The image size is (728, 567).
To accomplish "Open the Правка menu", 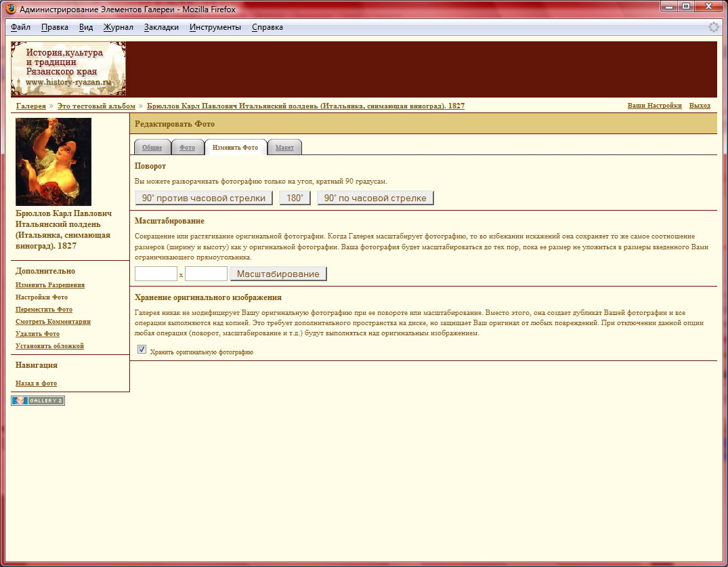I will click(x=55, y=27).
